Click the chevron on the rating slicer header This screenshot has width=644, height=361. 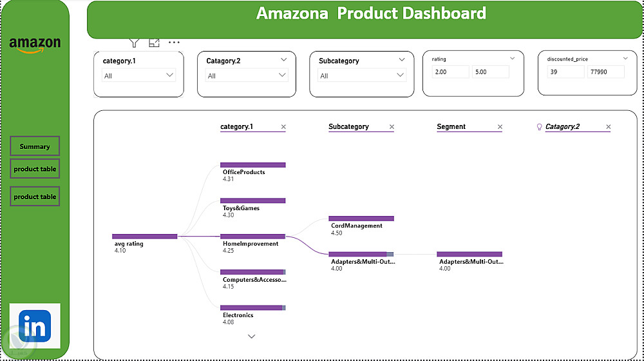point(513,59)
